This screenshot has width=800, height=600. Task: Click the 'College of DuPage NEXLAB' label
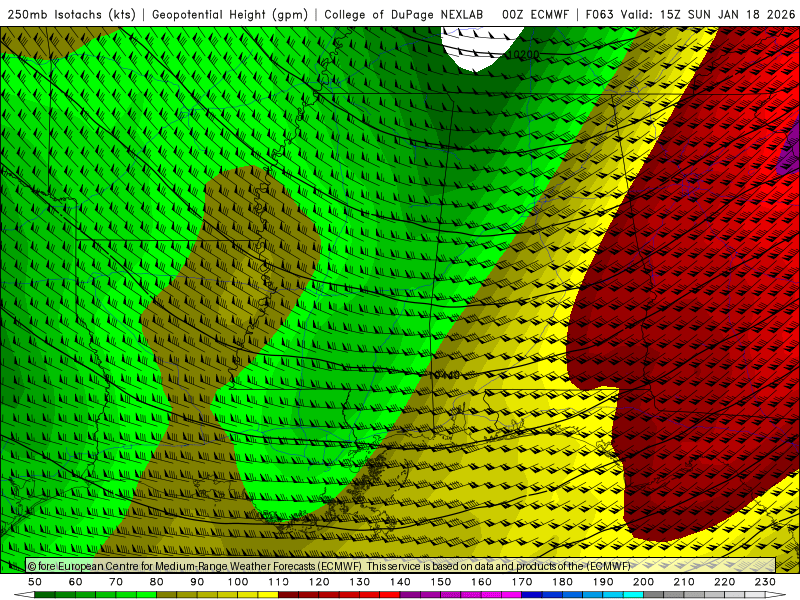pos(404,14)
